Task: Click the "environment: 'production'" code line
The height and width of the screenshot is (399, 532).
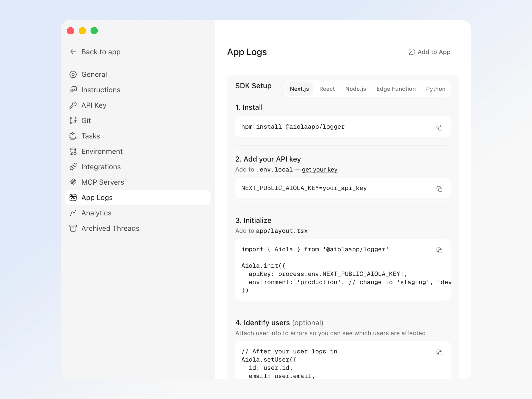Action: click(x=349, y=282)
